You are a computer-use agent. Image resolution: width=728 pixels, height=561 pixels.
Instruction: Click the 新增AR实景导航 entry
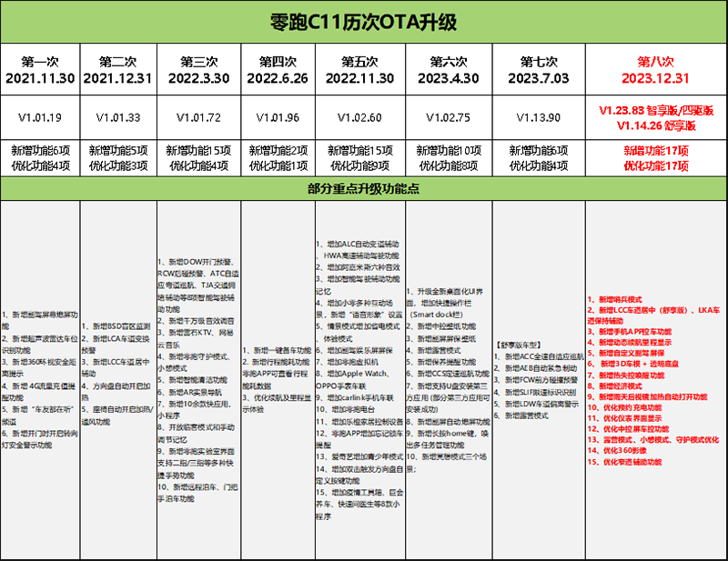point(192,392)
